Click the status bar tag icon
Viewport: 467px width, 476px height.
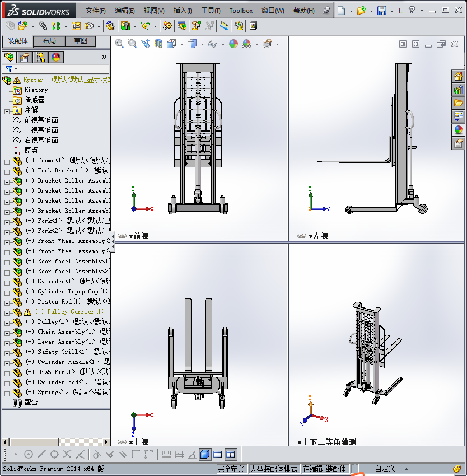pos(457,469)
